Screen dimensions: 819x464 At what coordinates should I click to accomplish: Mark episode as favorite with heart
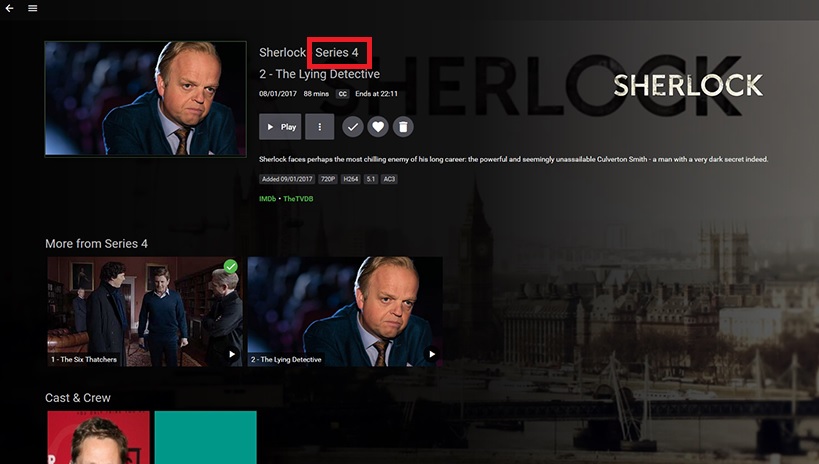[x=378, y=126]
